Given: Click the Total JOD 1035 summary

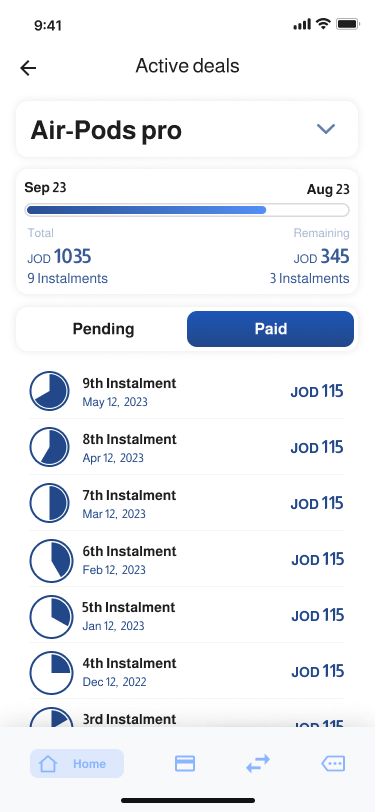Looking at the screenshot, I should coord(67,256).
